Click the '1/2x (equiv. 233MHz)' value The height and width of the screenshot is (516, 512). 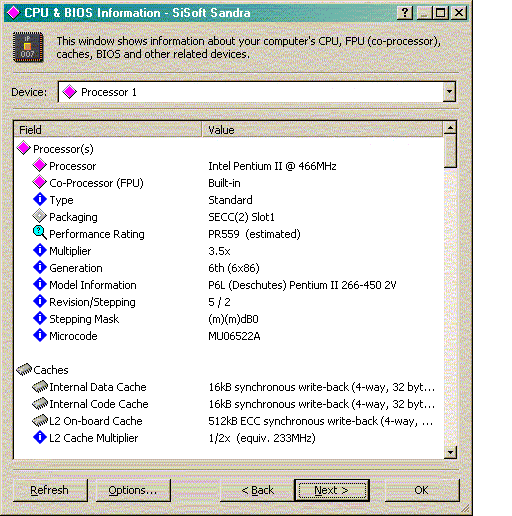(x=262, y=438)
